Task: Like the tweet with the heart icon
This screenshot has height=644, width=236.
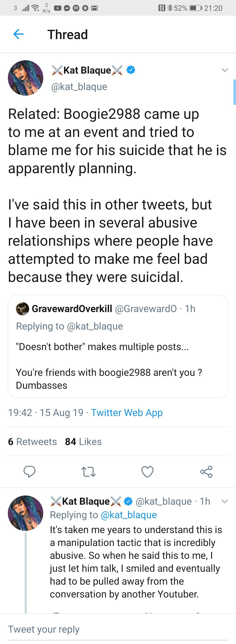Action: (147, 471)
